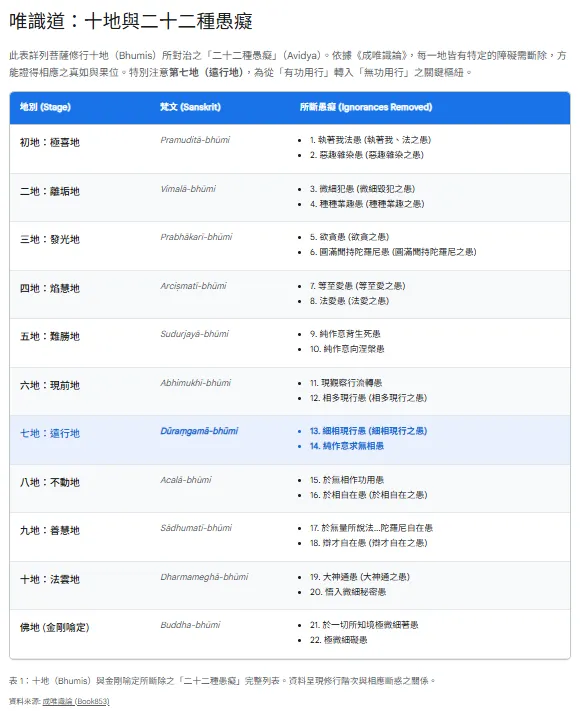Image resolution: width=587 pixels, height=711 pixels.
Task: Select the 地別 (Stage) column header
Action: click(45, 107)
